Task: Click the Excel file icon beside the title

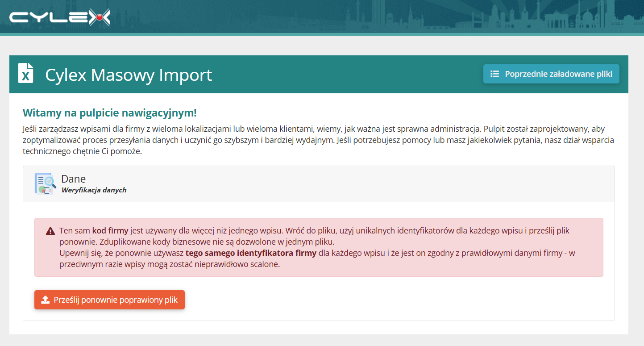Action: click(x=26, y=73)
